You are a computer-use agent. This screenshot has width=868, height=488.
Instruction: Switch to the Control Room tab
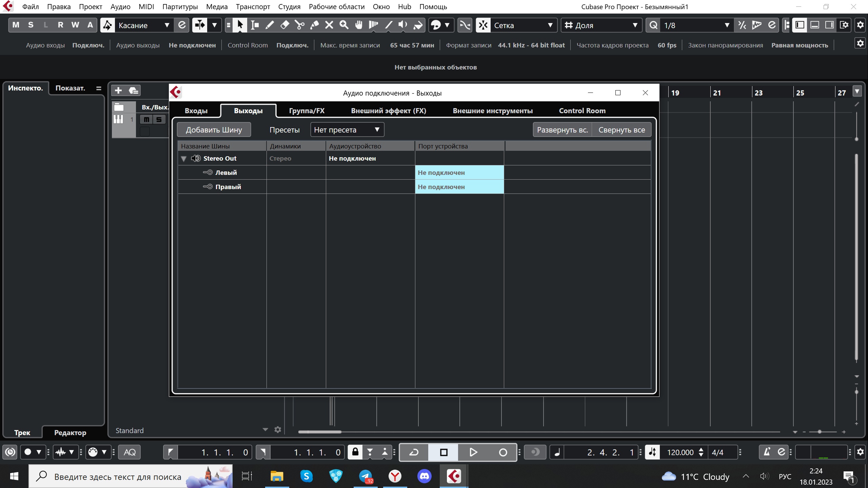[582, 111]
